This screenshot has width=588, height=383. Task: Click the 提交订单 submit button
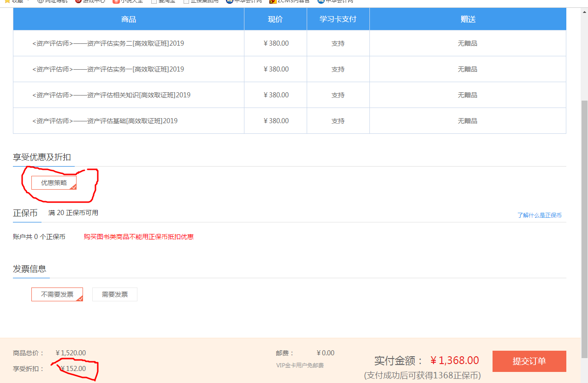[x=529, y=361]
